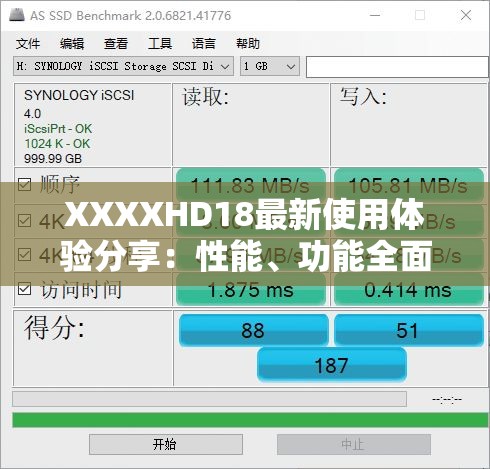Minimize the AS SSD Benchmark window
This screenshot has height=469, width=490.
[x=375, y=15]
